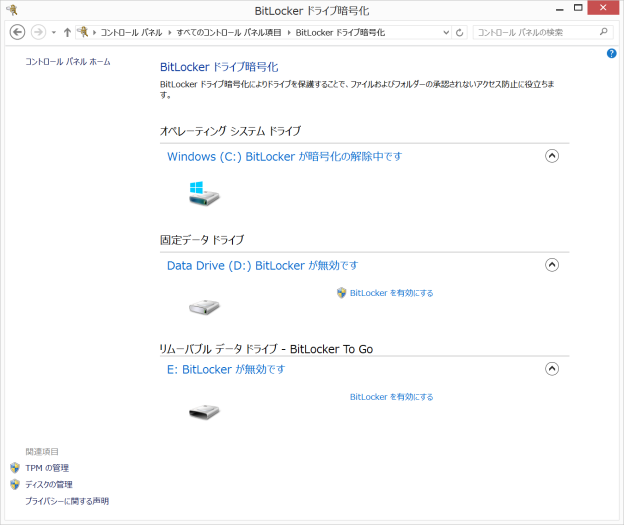Collapse the Data Drive (D:) section

[x=552, y=265]
